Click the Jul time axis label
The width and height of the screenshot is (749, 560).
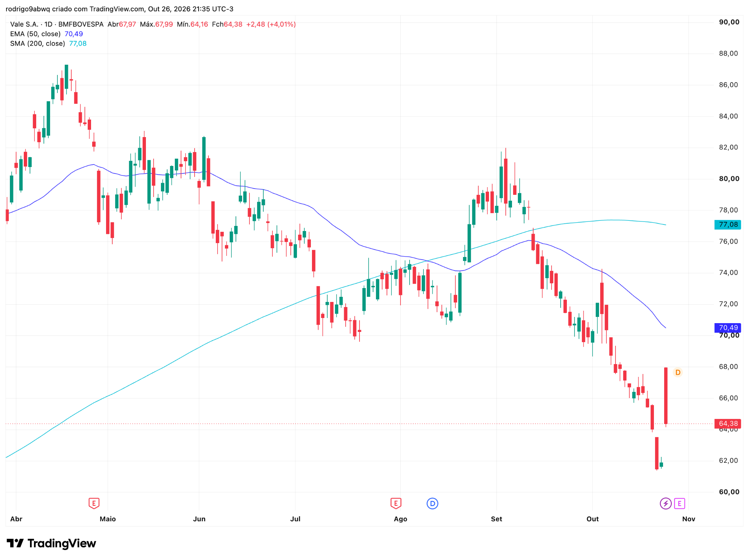point(295,519)
